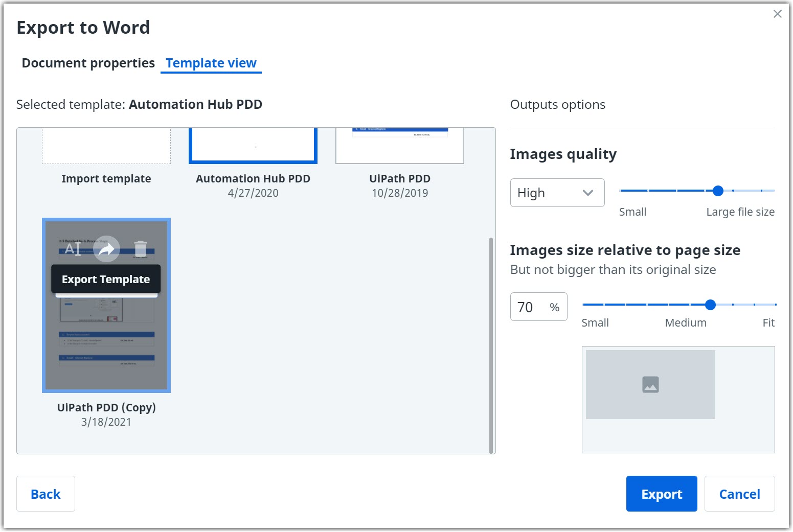
Task: Select the UiPath PDD template thumbnail
Action: pos(400,146)
